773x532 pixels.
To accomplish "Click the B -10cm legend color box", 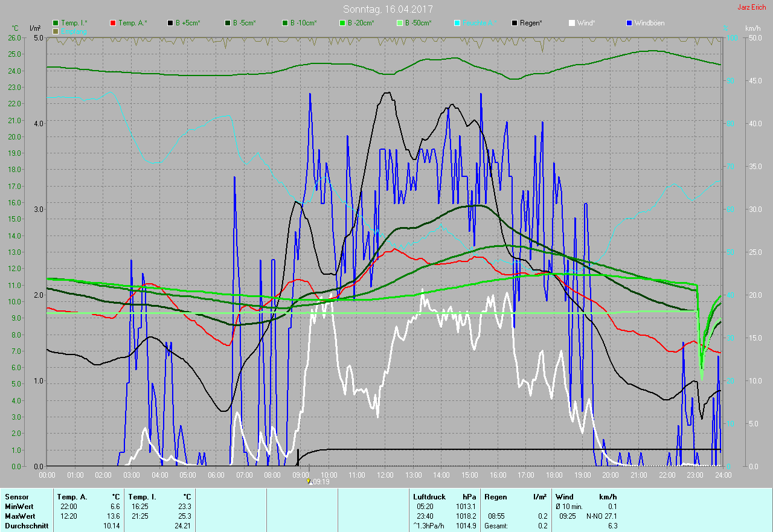I will 284,23.
